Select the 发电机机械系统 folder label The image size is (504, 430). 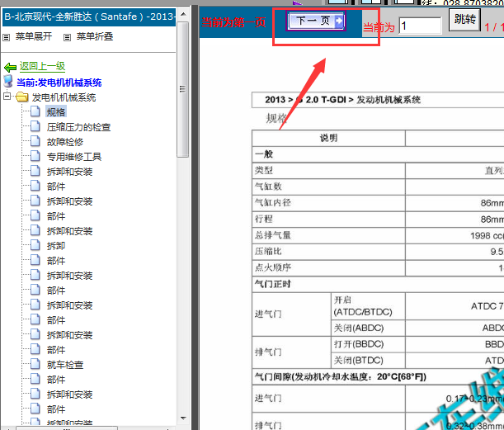pyautogui.click(x=64, y=97)
